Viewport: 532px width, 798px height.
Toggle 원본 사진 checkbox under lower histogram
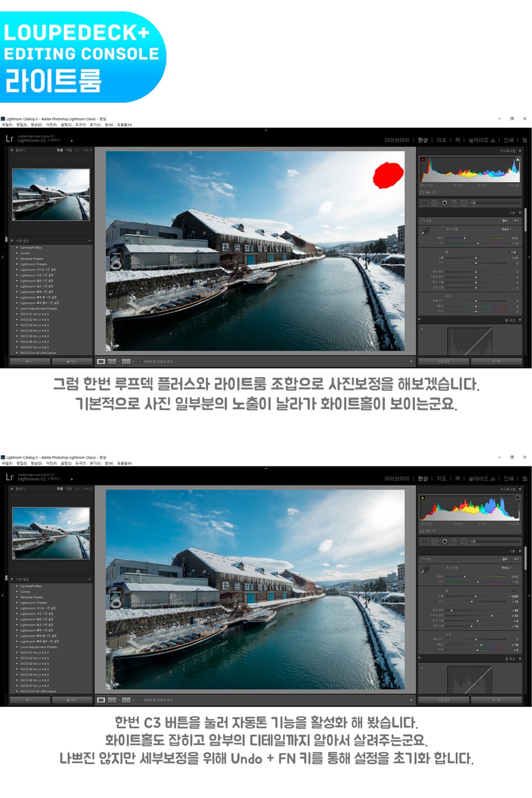[421, 531]
